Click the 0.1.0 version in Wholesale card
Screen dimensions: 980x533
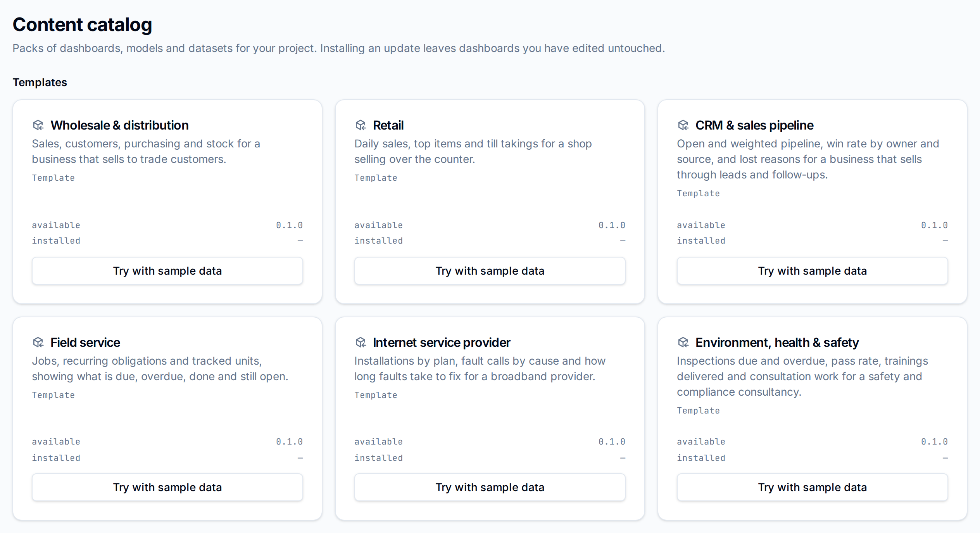click(289, 225)
